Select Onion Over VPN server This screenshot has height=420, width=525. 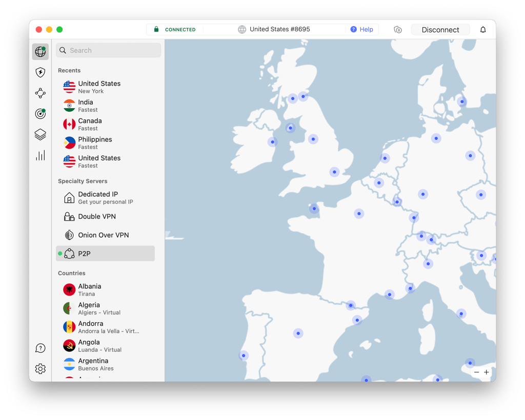click(x=106, y=235)
